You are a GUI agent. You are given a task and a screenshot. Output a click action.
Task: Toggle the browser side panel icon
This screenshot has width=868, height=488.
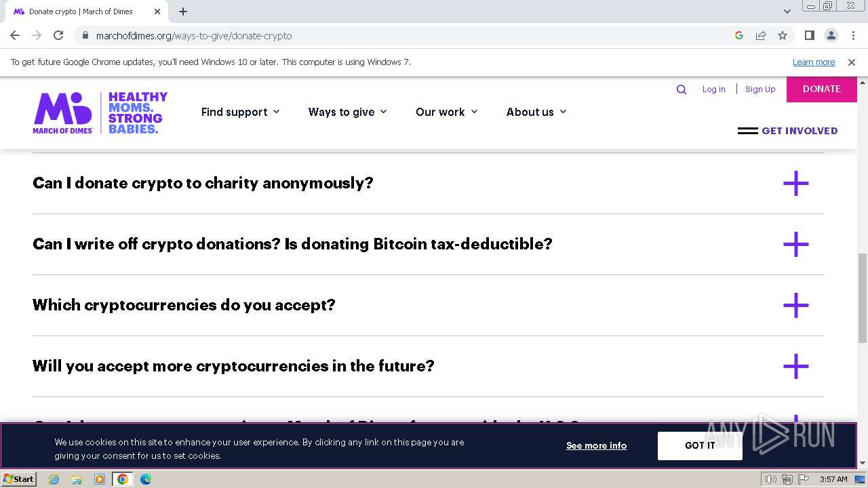click(x=809, y=35)
